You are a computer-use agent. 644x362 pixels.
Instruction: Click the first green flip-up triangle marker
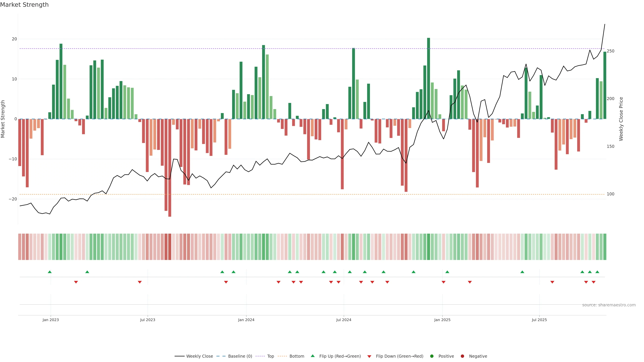click(49, 272)
